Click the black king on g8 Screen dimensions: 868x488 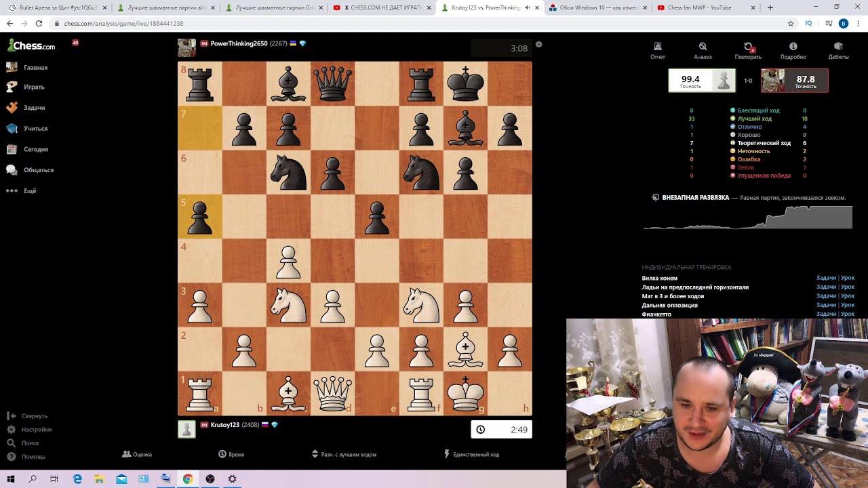(x=465, y=83)
